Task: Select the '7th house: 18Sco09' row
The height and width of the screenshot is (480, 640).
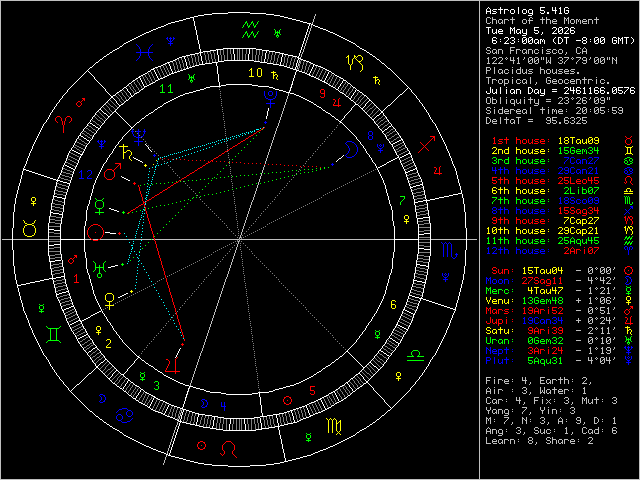Action: coord(545,201)
